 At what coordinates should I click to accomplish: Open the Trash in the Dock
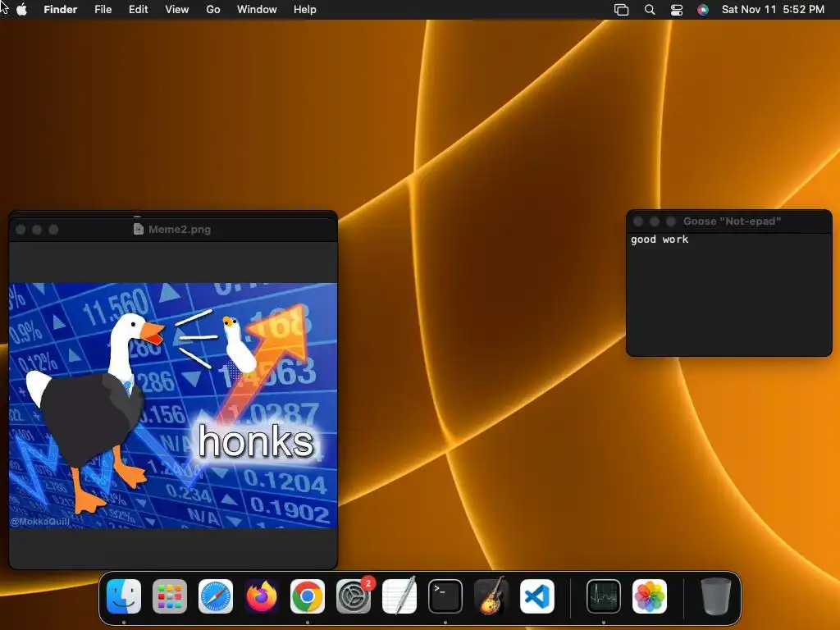point(715,596)
